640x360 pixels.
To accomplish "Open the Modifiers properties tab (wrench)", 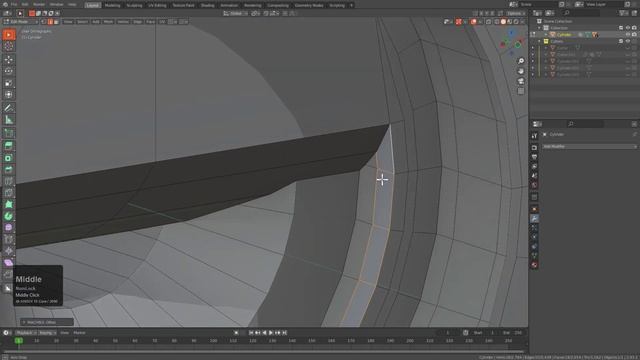I will click(534, 218).
